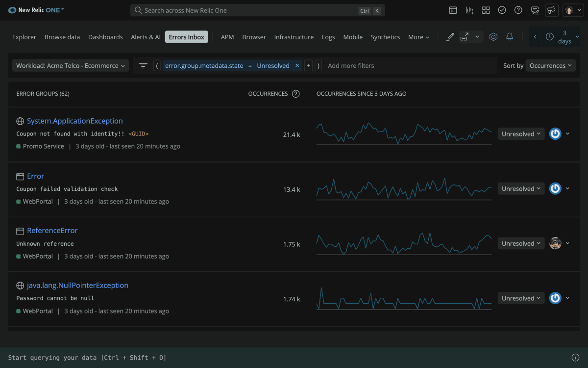This screenshot has height=368, width=588.
Task: Click the 21.4 k occurrences sparkline chart
Action: tap(404, 134)
